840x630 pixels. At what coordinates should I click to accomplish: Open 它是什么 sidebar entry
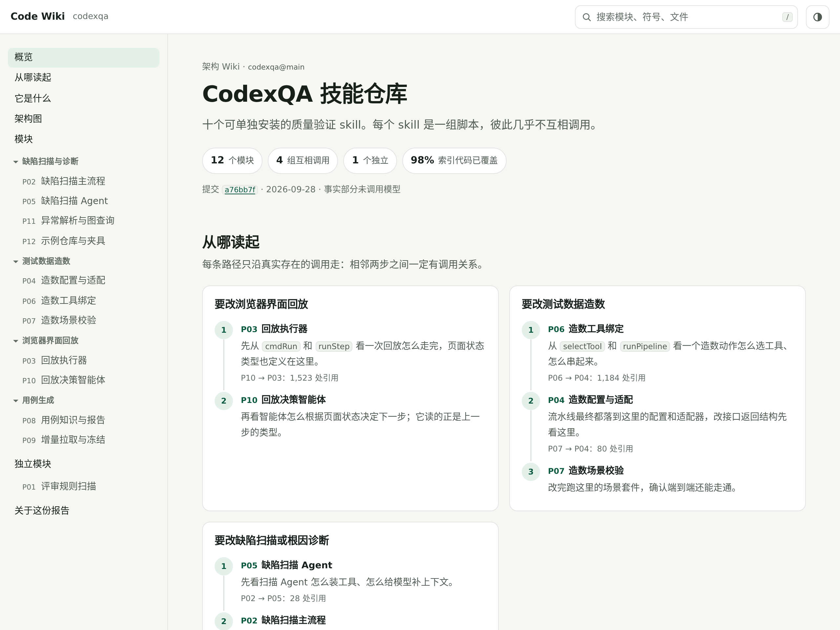point(84,98)
